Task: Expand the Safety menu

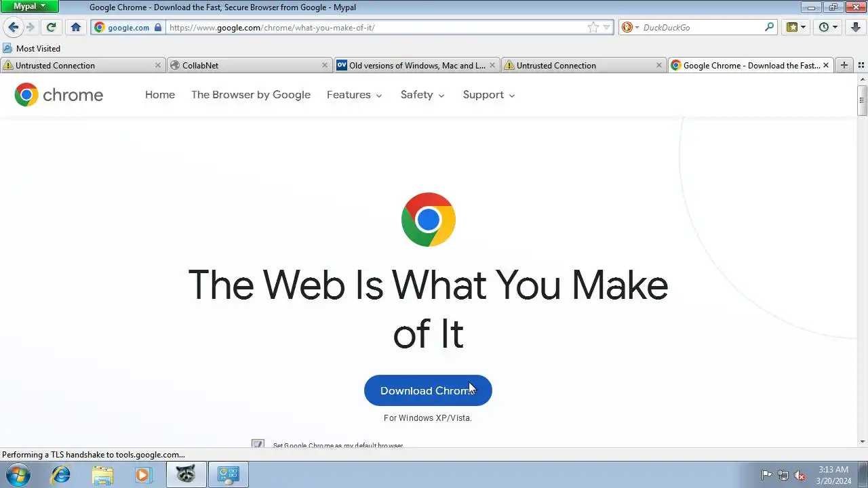Action: [422, 95]
